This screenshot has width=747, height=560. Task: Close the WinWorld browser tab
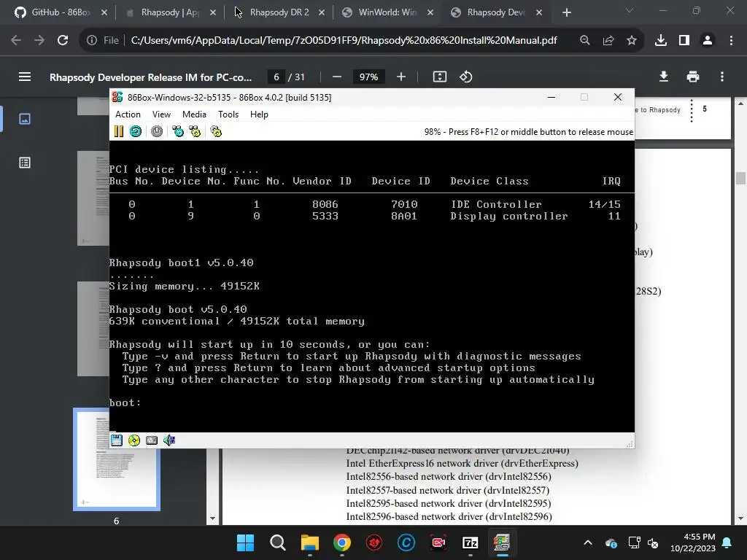[430, 12]
